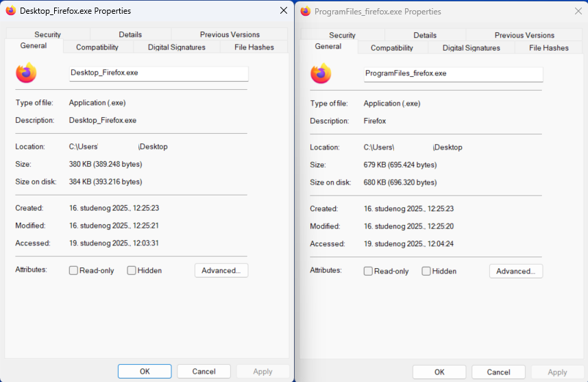Click large Firefox icon beside Desktop_Firefox.exe name

coord(26,73)
